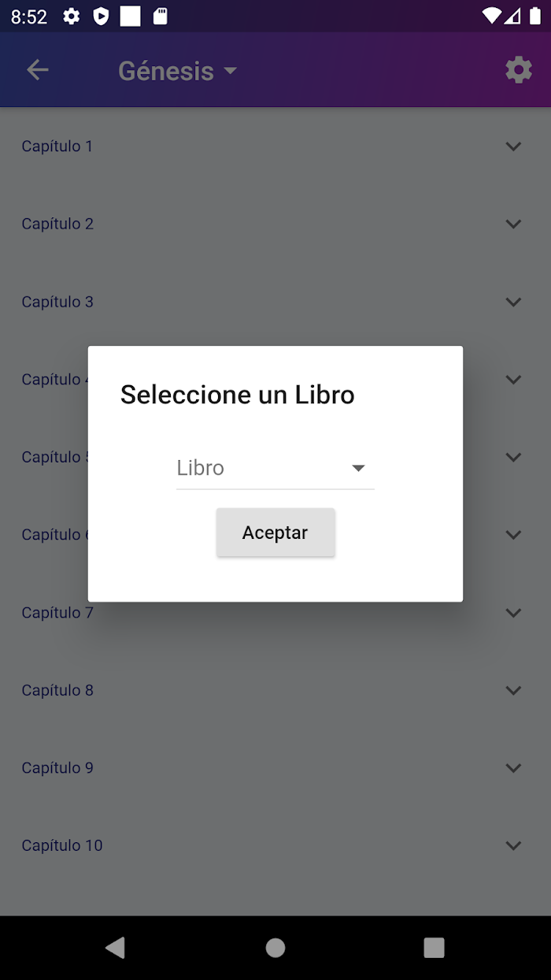This screenshot has width=551, height=980.
Task: Tap the SD card status bar icon
Action: (161, 17)
